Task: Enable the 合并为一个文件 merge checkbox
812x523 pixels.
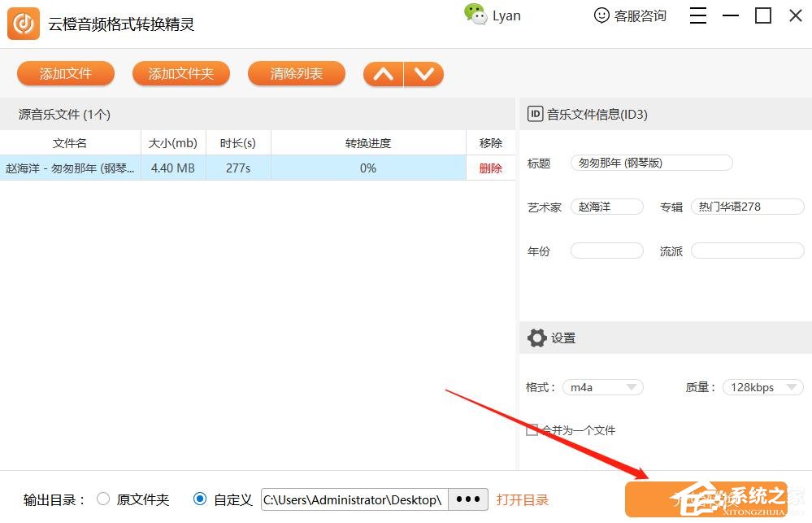Action: 532,429
